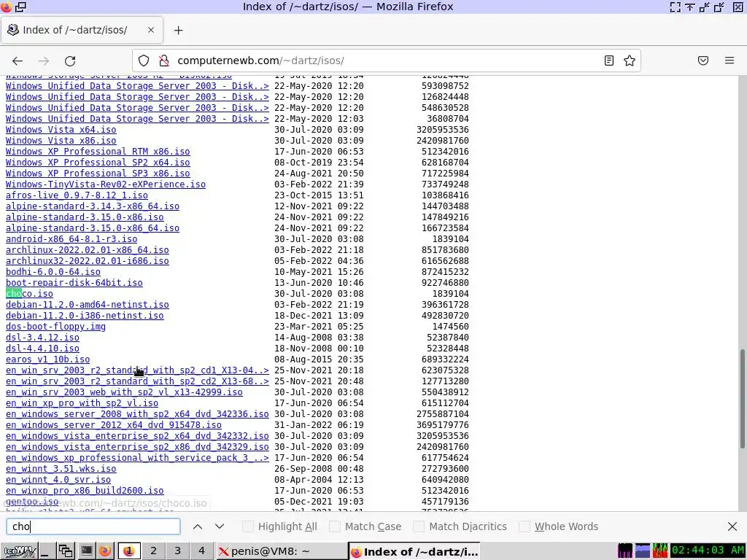Launch terminal from taskbar
The height and width of the screenshot is (560, 747).
point(86,551)
